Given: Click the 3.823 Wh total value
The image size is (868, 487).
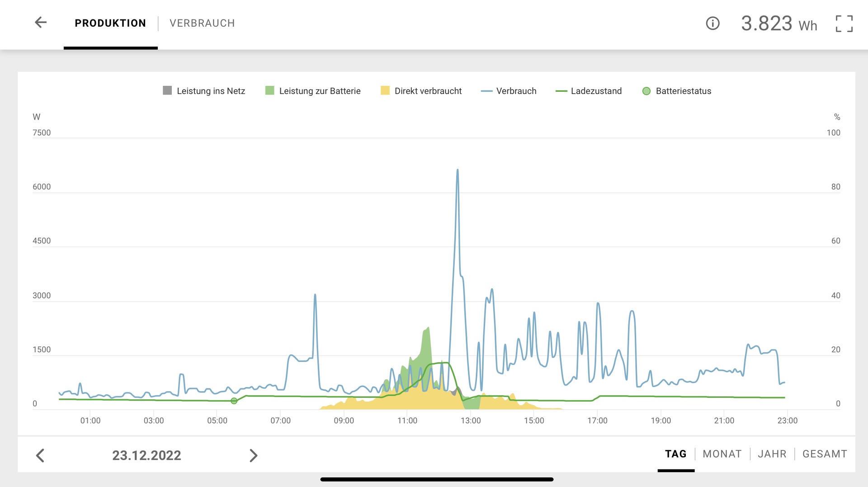Looking at the screenshot, I should coord(778,24).
